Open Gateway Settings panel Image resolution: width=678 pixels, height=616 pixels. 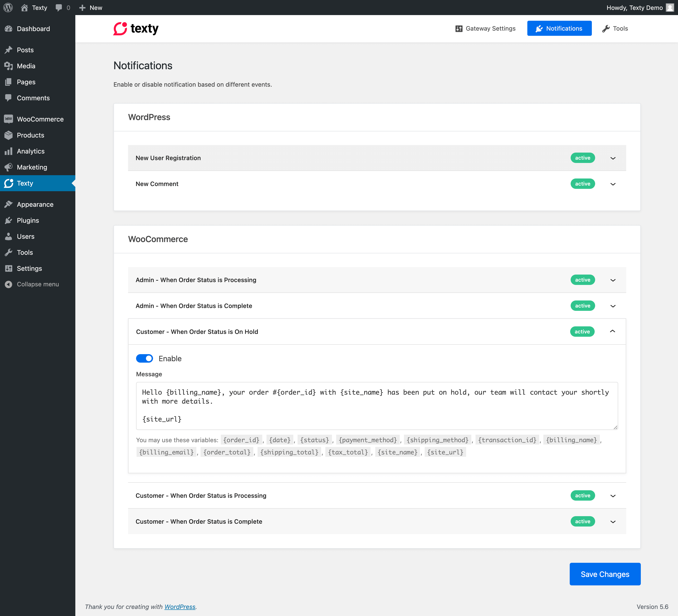coord(485,28)
